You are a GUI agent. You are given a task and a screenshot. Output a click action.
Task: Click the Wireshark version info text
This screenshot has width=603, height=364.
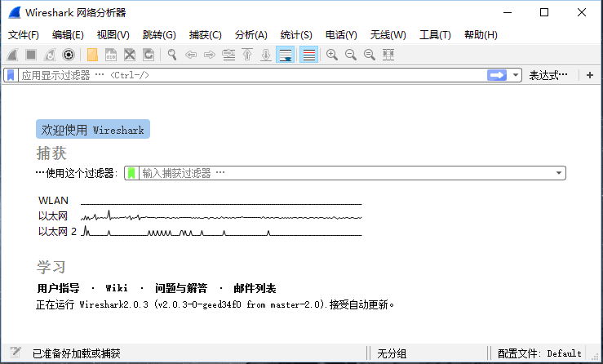pyautogui.click(x=215, y=304)
